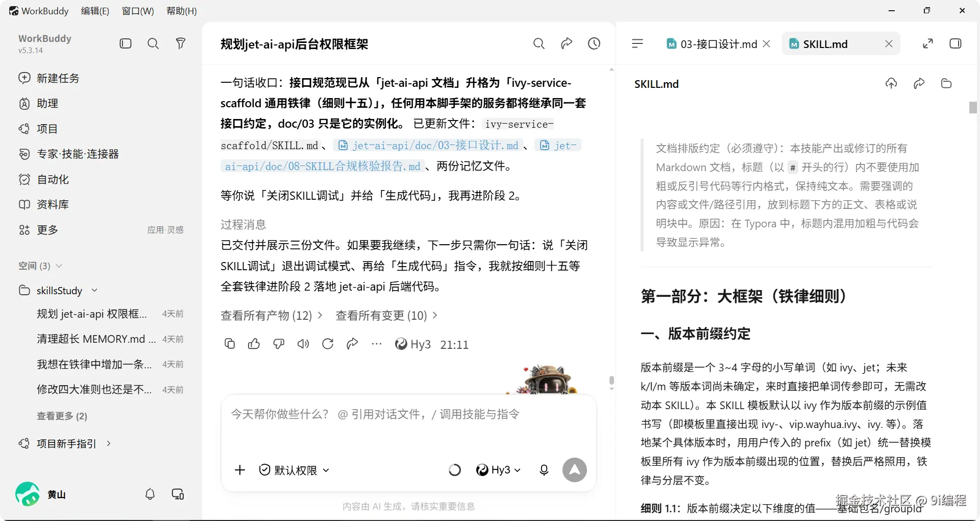Open conversation history clock icon
The height and width of the screenshot is (521, 980).
[x=594, y=43]
